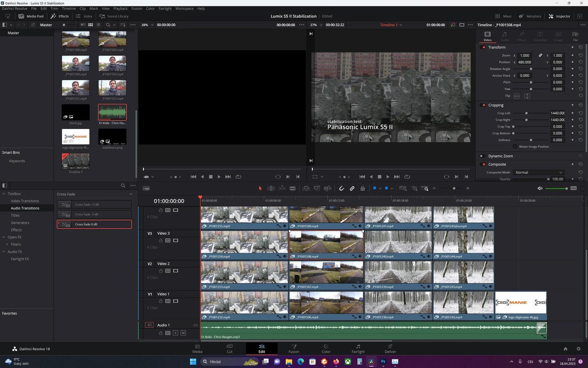Viewport: 588px width, 368px height.
Task: Reset the Cropping section with its reset icon
Action: tap(581, 105)
